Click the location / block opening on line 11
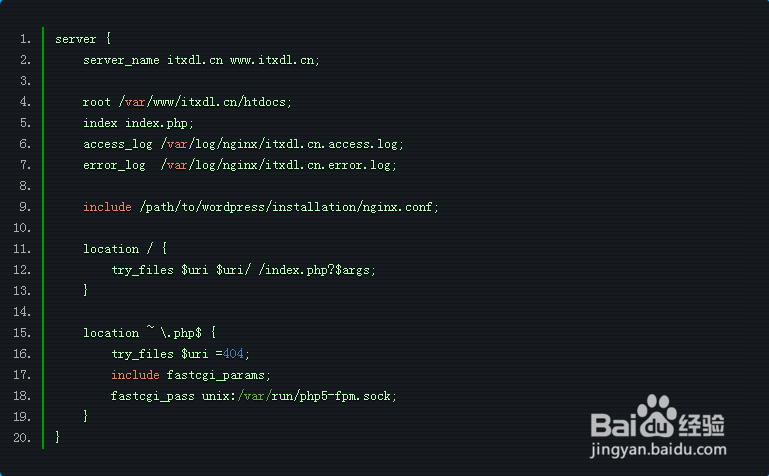Image resolution: width=769 pixels, height=476 pixels. click(125, 249)
